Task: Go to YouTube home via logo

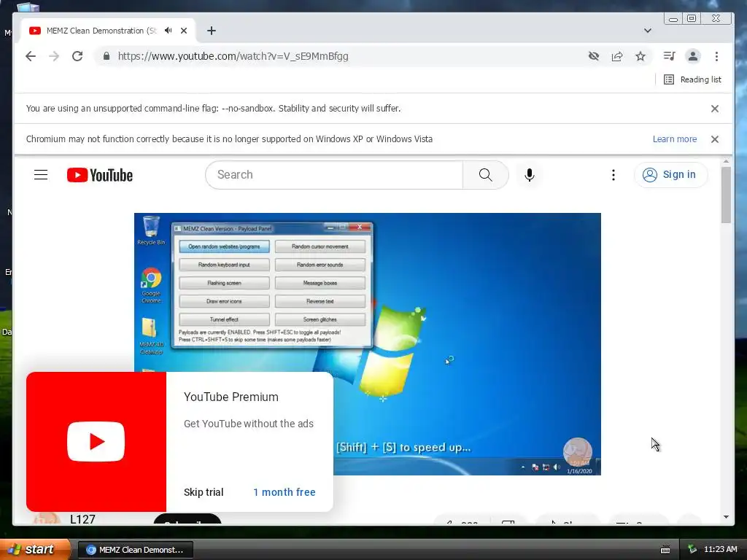Action: tap(99, 175)
